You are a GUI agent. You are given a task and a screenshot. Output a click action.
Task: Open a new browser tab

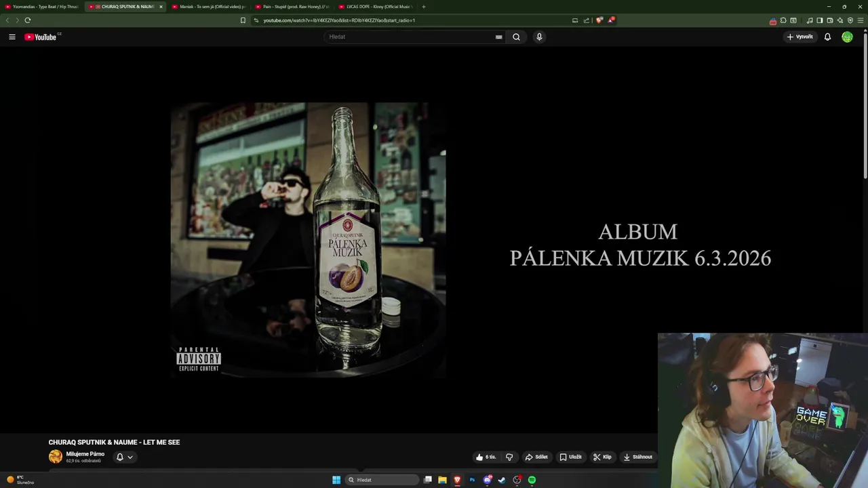(x=424, y=7)
